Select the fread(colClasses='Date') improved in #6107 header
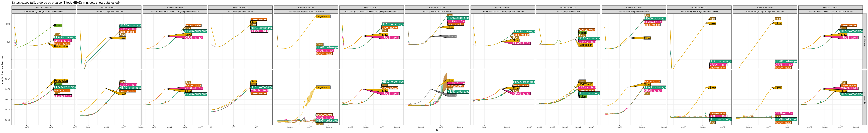Screen dimensions: 868x133 (x=830, y=12)
